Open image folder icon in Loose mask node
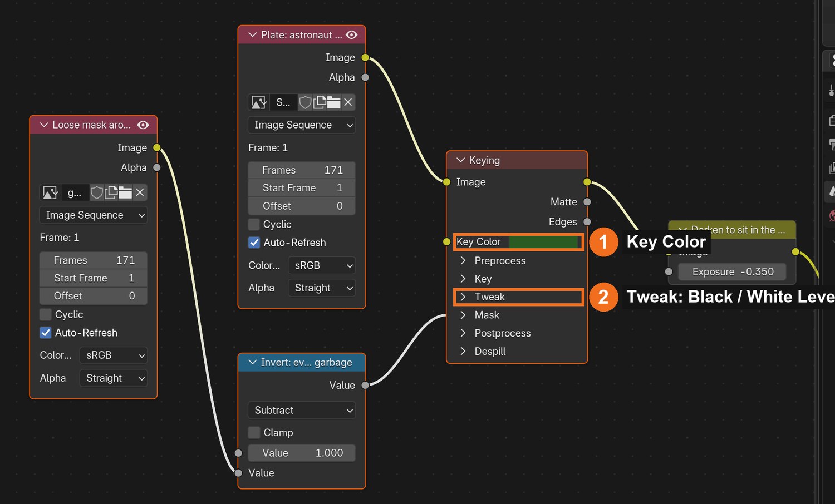Image resolution: width=835 pixels, height=504 pixels. tap(125, 192)
